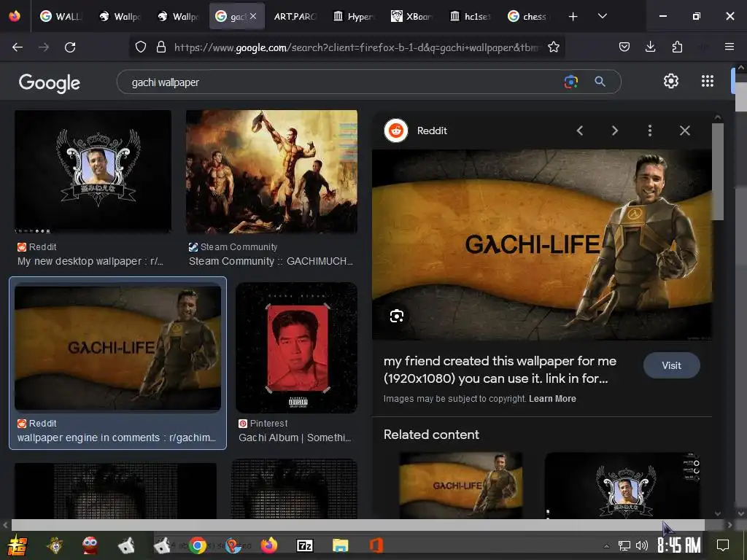Open related crest emblem thumbnail

[x=622, y=485]
